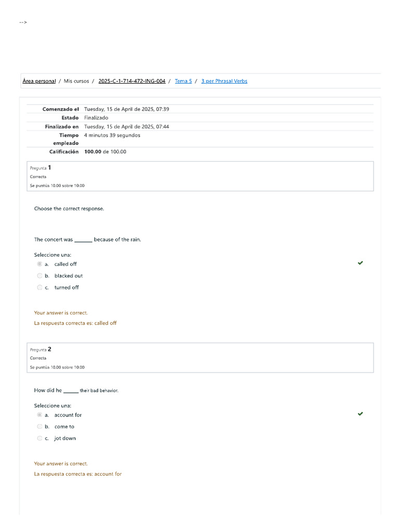
Task: Select radio option a. called off
Action: point(39,264)
